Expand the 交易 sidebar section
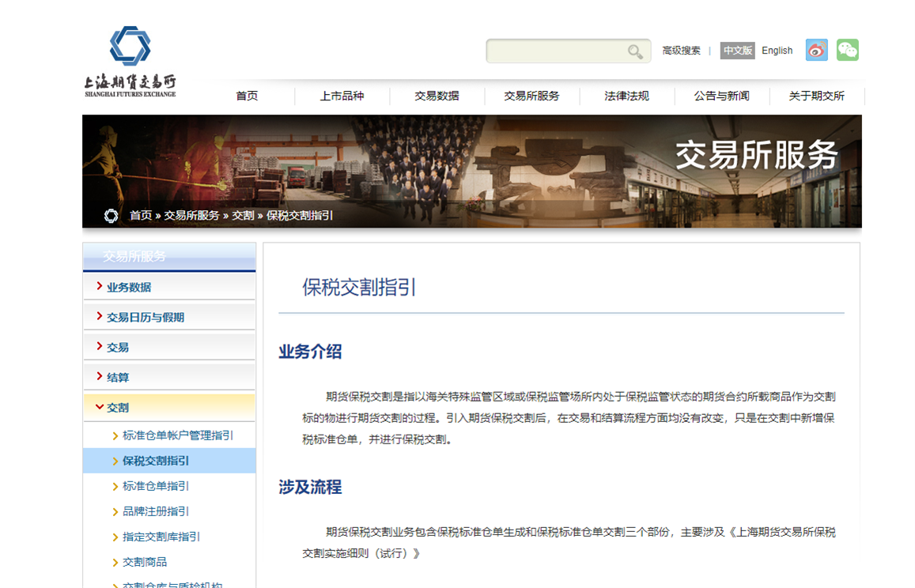 tap(169, 347)
